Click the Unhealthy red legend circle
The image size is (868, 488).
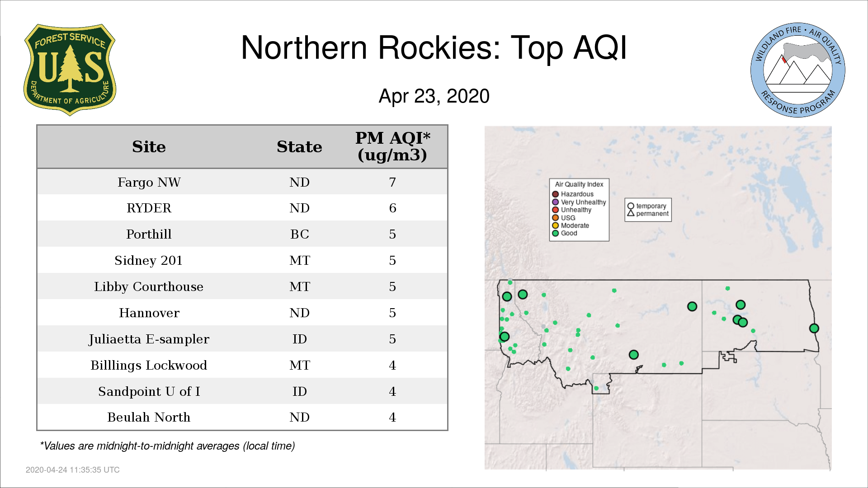(x=556, y=210)
